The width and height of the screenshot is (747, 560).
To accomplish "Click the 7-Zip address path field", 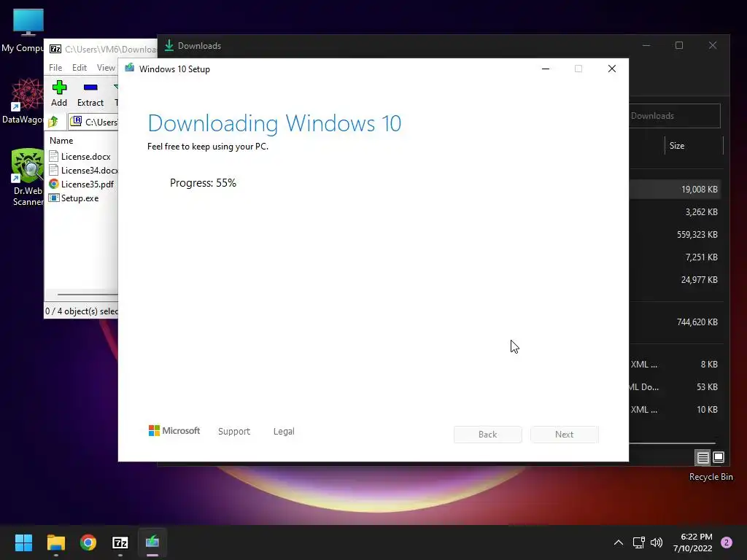I will [x=93, y=122].
